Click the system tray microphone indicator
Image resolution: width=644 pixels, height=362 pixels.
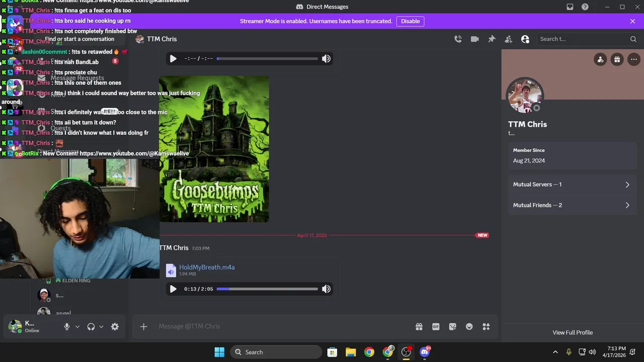point(569,352)
